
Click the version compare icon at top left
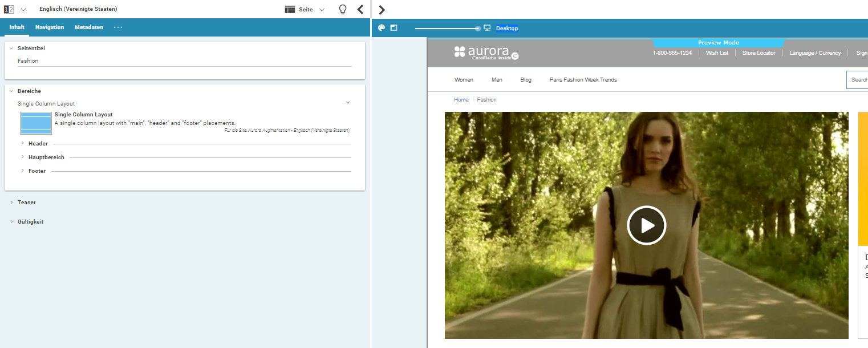click(9, 9)
